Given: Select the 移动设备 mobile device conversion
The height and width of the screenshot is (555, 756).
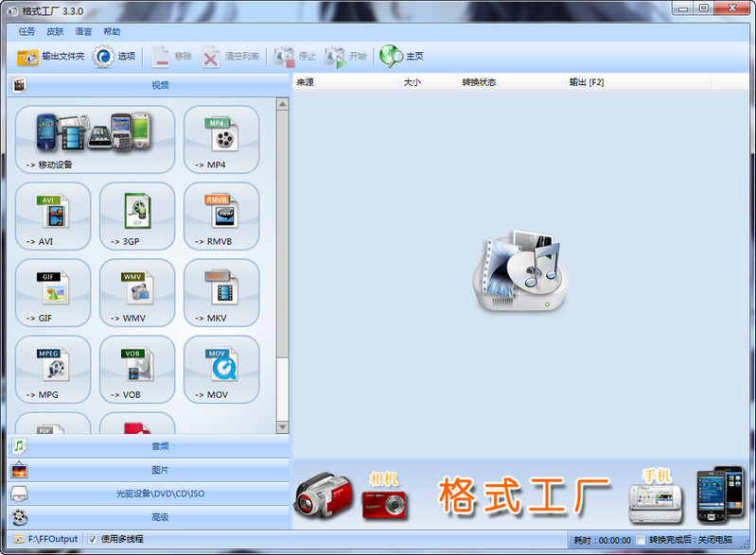Looking at the screenshot, I should click(95, 140).
